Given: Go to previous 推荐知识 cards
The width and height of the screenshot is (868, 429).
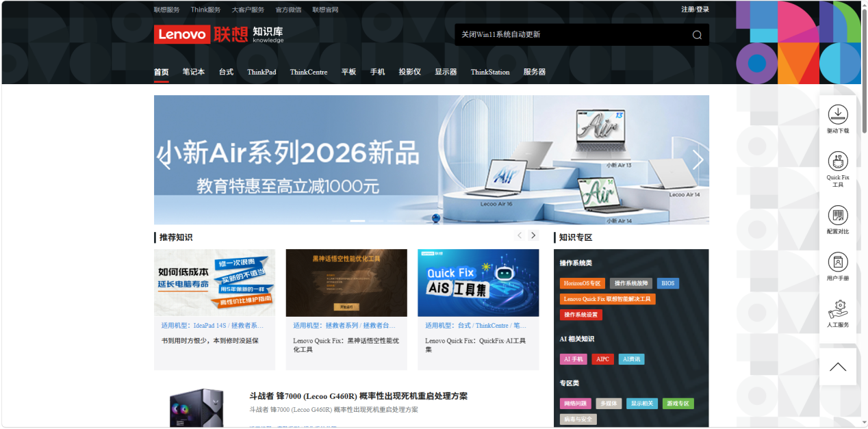Looking at the screenshot, I should tap(520, 235).
